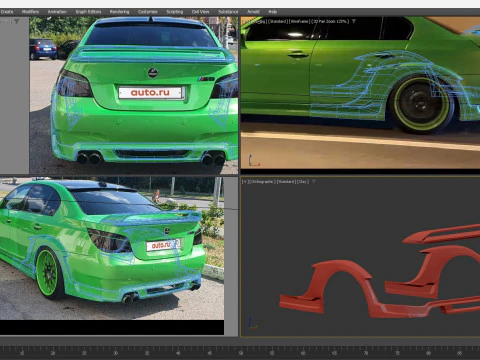Open the Civil View menu

(200, 12)
